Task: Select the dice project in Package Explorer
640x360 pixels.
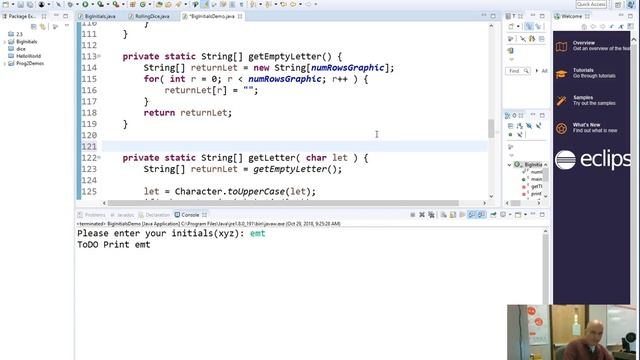Action: point(21,49)
